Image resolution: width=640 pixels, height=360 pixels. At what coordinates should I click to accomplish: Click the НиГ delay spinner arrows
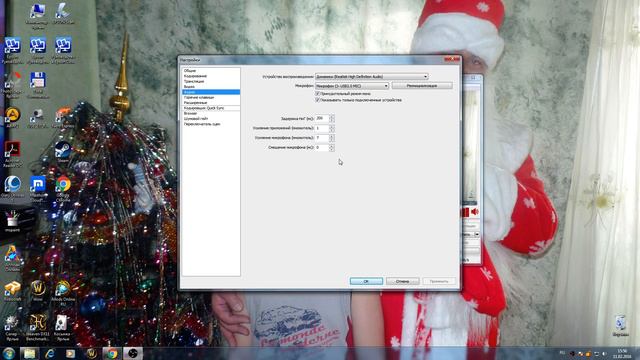pos(331,118)
